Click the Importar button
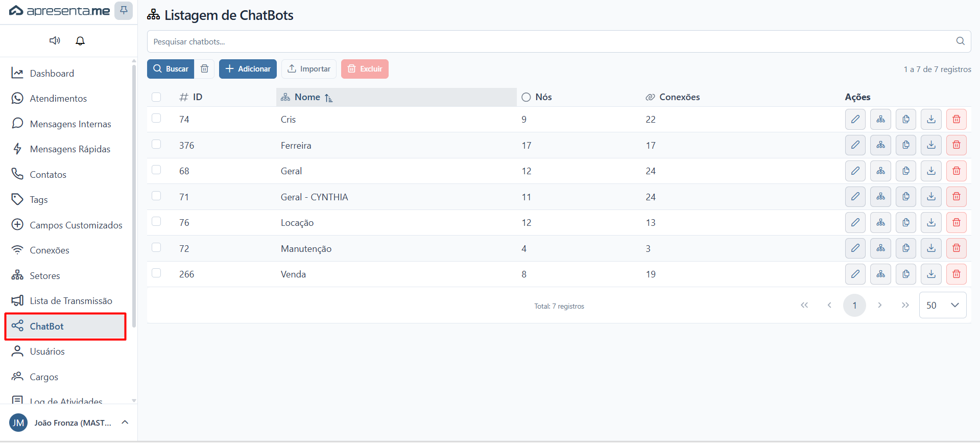Image resolution: width=980 pixels, height=443 pixels. coord(309,69)
